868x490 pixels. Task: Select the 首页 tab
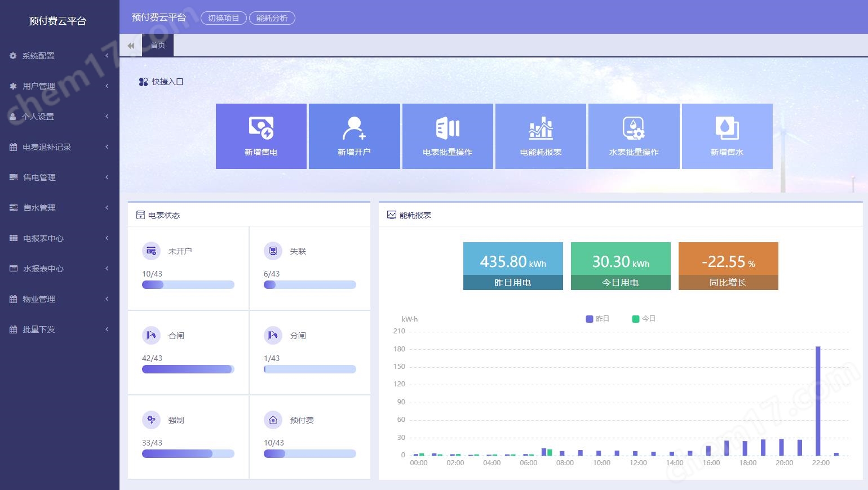[158, 45]
